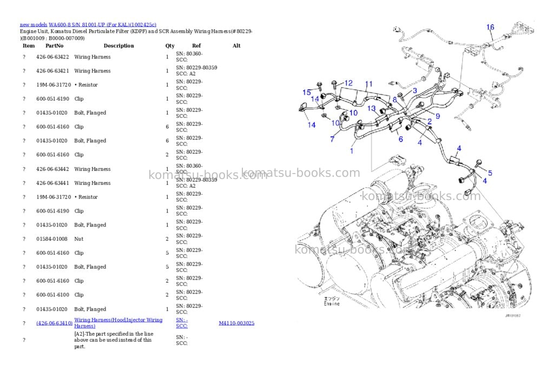Viewport: 554px width, 392px height.
Task: Click callout number 6 in diagram
Action: (401, 139)
